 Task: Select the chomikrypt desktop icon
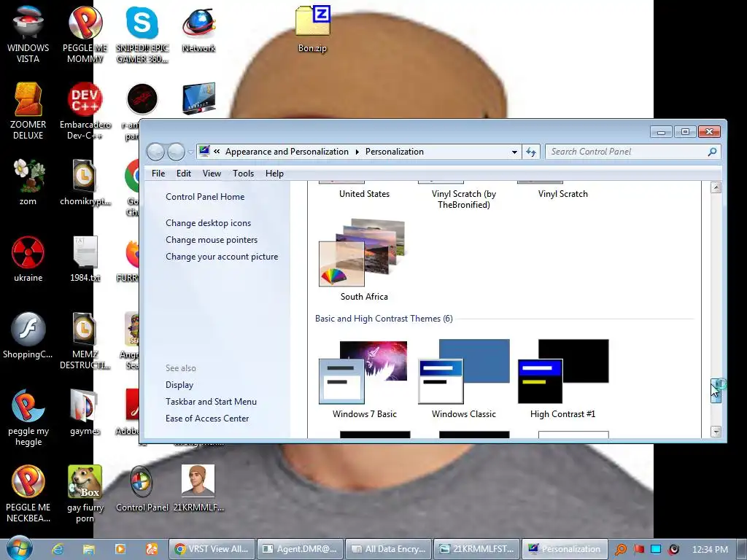(85, 182)
